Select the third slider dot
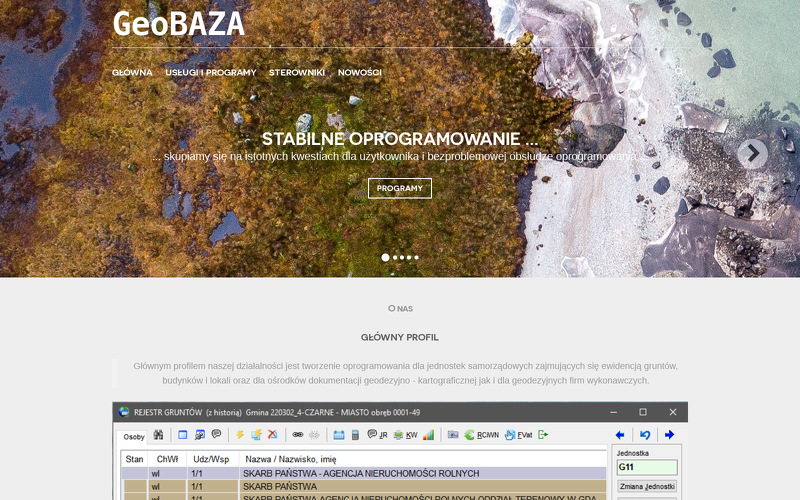800x500 pixels. tap(402, 258)
